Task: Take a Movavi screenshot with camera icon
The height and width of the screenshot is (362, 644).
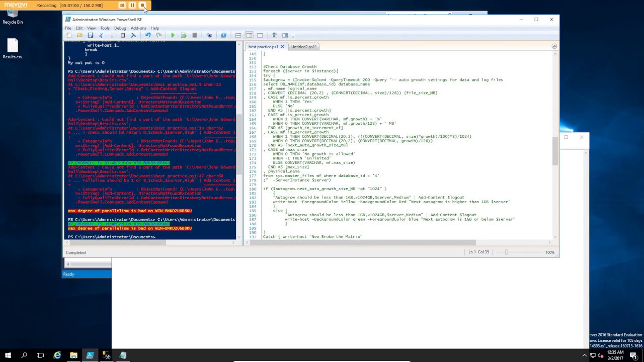Action: coord(122,5)
